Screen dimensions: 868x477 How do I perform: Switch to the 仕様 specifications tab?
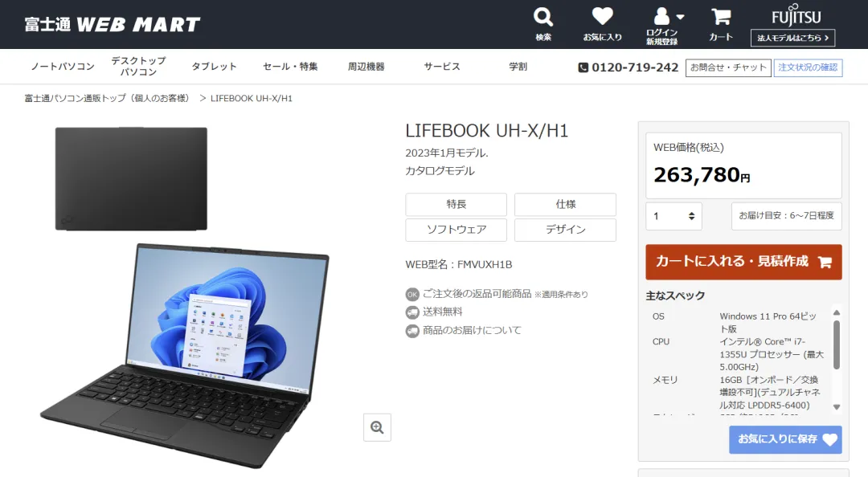565,204
